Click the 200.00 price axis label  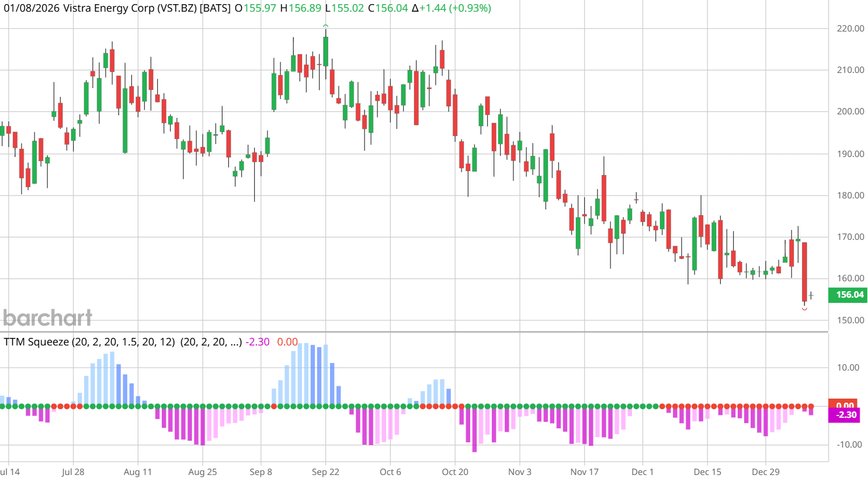point(850,111)
